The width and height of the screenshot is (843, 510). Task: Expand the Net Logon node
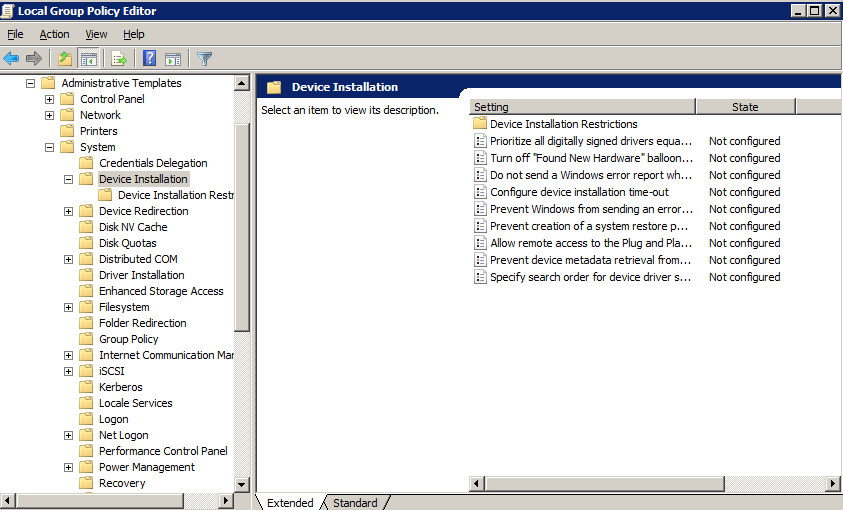point(68,435)
